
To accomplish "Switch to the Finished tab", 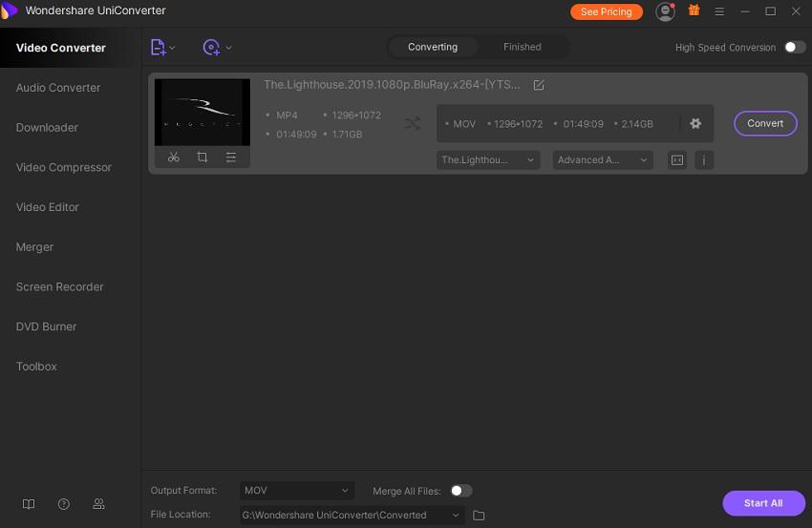I will click(522, 47).
